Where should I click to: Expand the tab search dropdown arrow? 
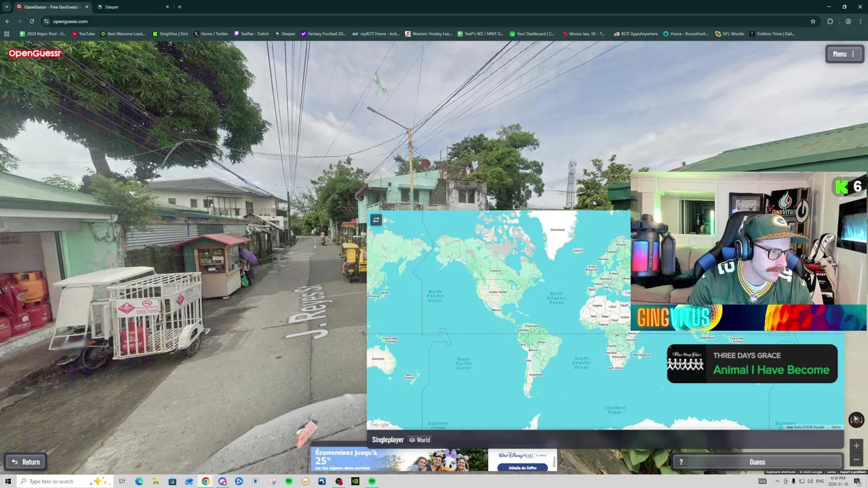(6, 7)
